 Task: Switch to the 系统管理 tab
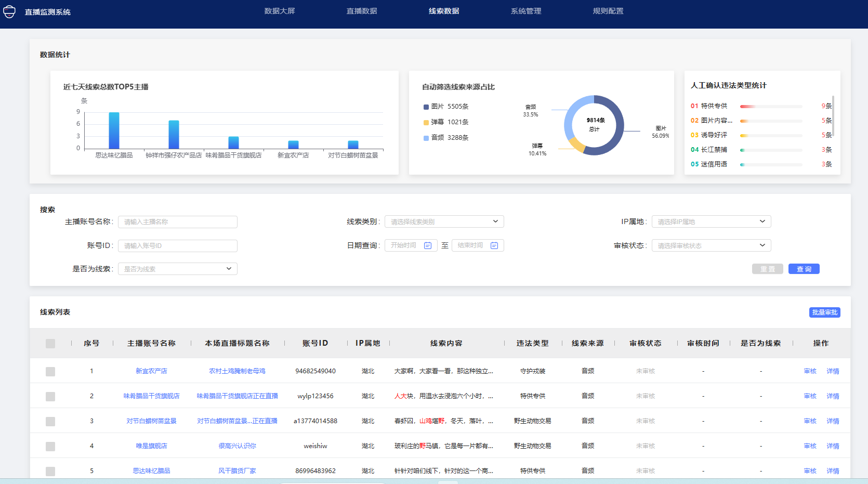(526, 11)
